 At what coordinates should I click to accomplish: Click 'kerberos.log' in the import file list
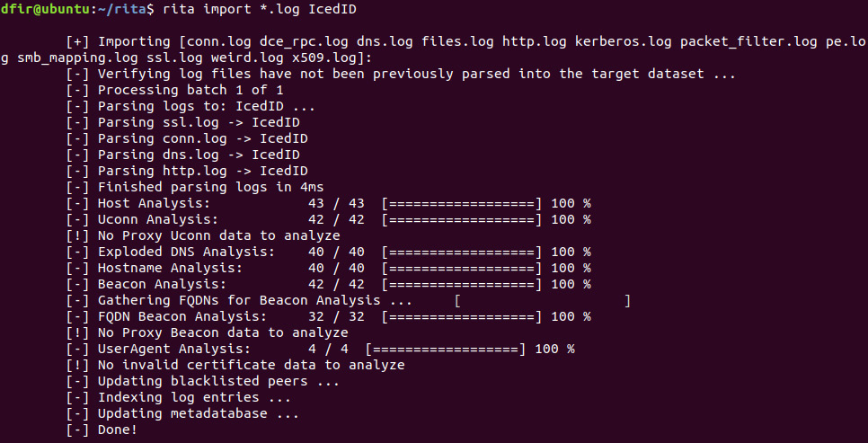(x=623, y=41)
